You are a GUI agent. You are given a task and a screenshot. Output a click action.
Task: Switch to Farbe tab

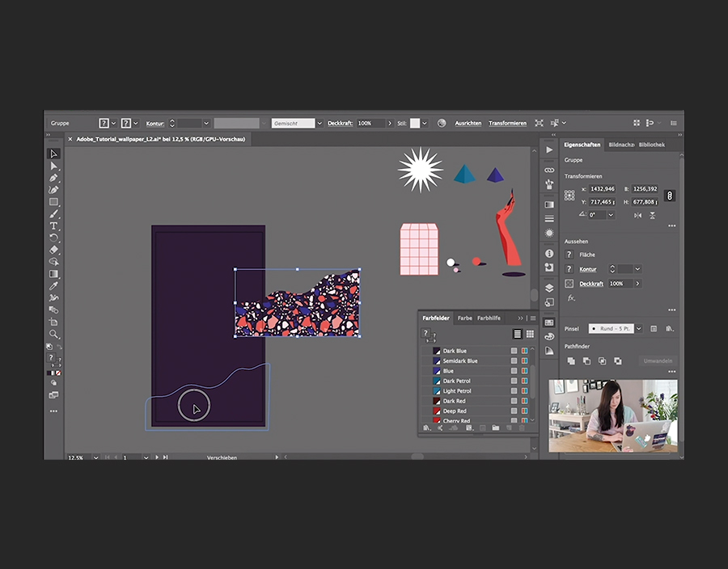click(465, 318)
